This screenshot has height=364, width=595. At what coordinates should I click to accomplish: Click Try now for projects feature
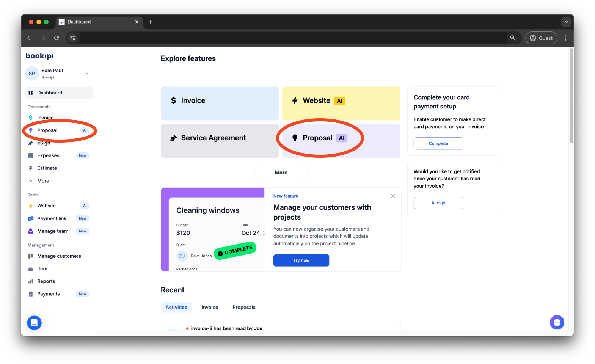pos(301,260)
